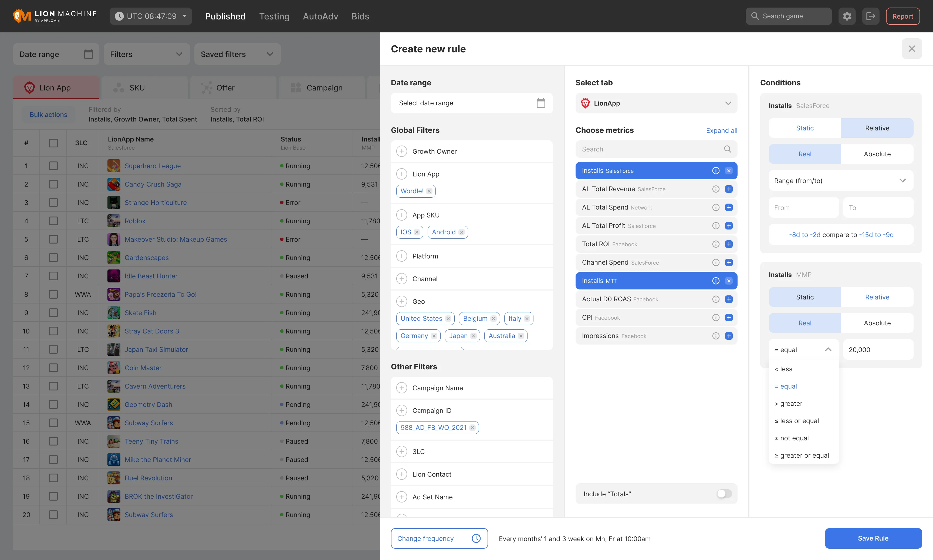Image resolution: width=933 pixels, height=560 pixels.
Task: Check the Superhero League row checkbox
Action: point(53,166)
